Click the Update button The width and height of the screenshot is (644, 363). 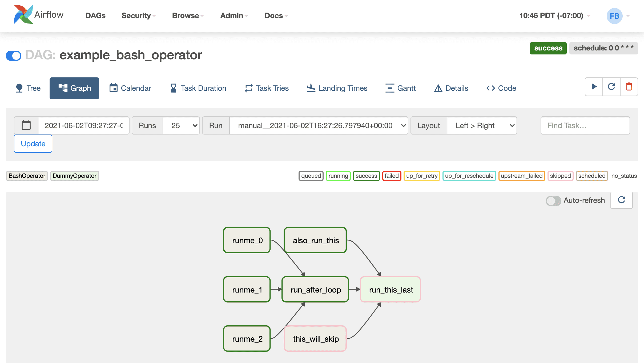coord(33,143)
